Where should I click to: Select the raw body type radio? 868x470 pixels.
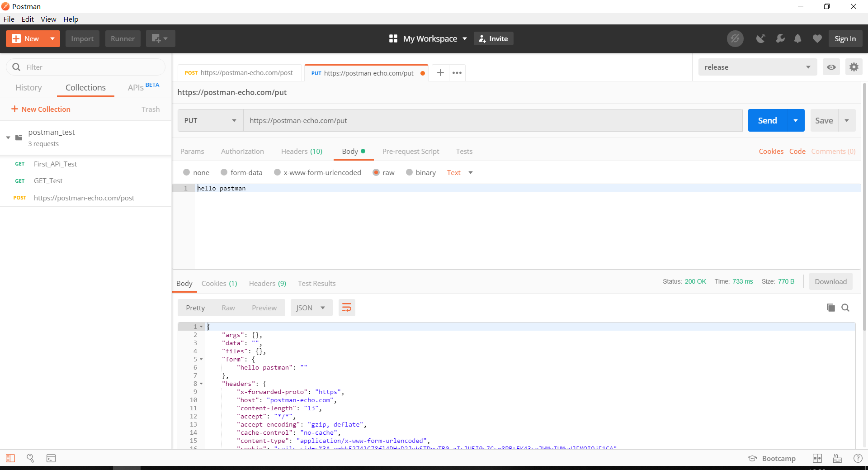[376, 172]
